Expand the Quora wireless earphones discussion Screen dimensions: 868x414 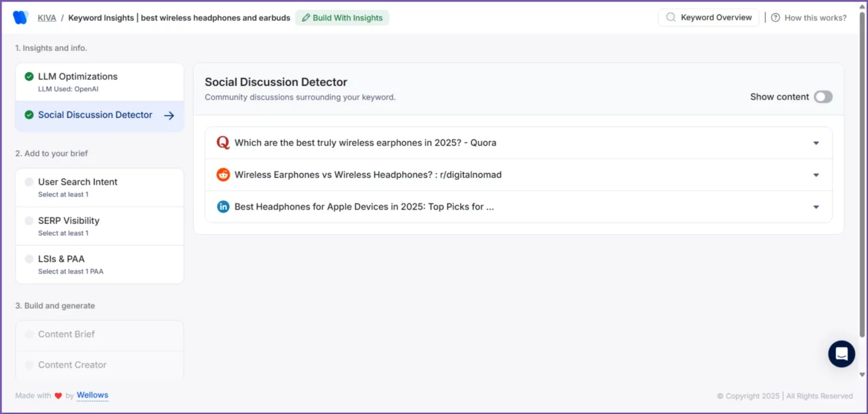tap(816, 143)
